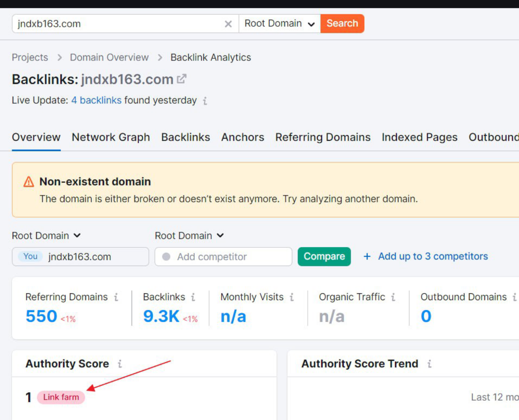519x420 pixels.
Task: Click info icon beside Referring Domains
Action: coord(116,297)
